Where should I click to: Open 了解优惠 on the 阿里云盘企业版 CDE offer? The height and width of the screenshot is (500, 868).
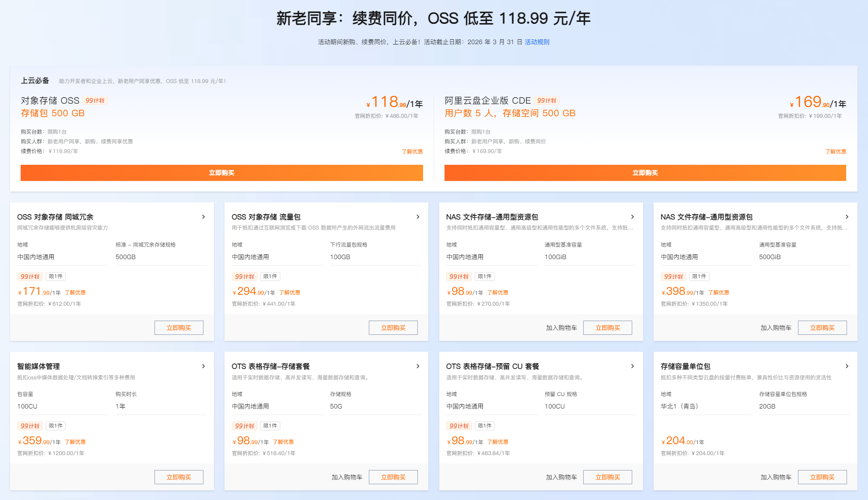click(x=836, y=151)
